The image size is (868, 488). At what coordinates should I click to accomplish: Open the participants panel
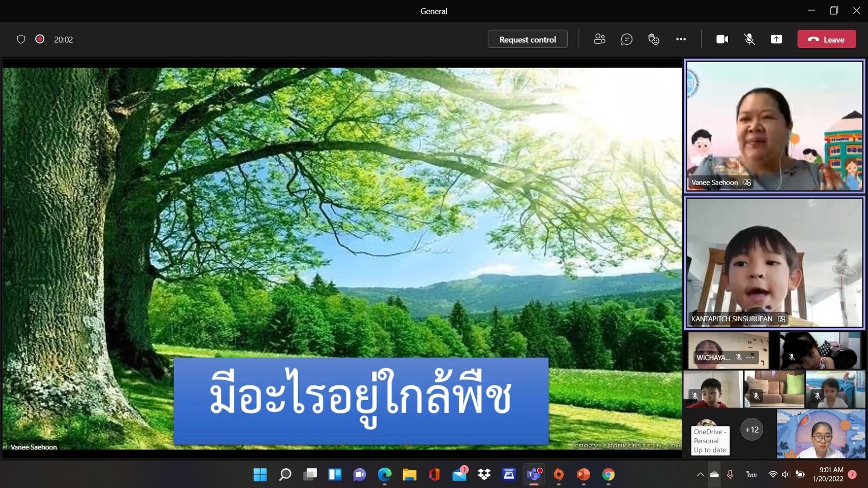(599, 39)
